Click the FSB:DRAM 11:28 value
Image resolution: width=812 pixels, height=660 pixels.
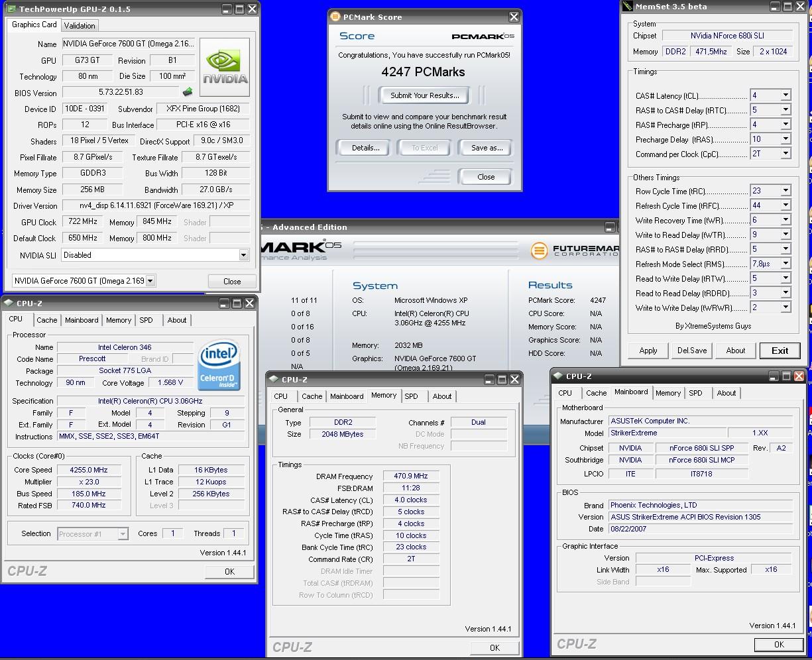pyautogui.click(x=411, y=488)
